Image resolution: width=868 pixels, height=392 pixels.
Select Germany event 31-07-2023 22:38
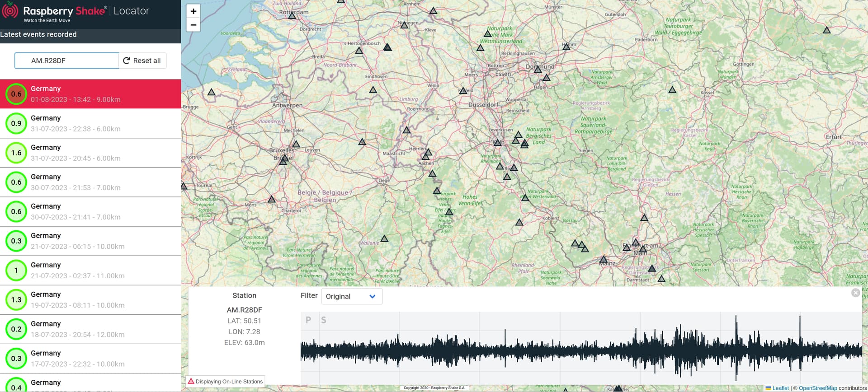coord(90,123)
